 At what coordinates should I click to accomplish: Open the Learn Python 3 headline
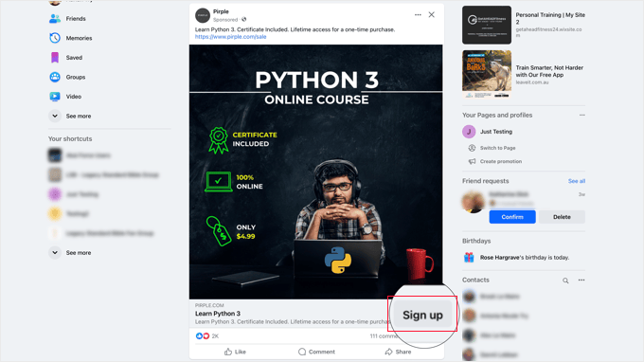pyautogui.click(x=218, y=314)
